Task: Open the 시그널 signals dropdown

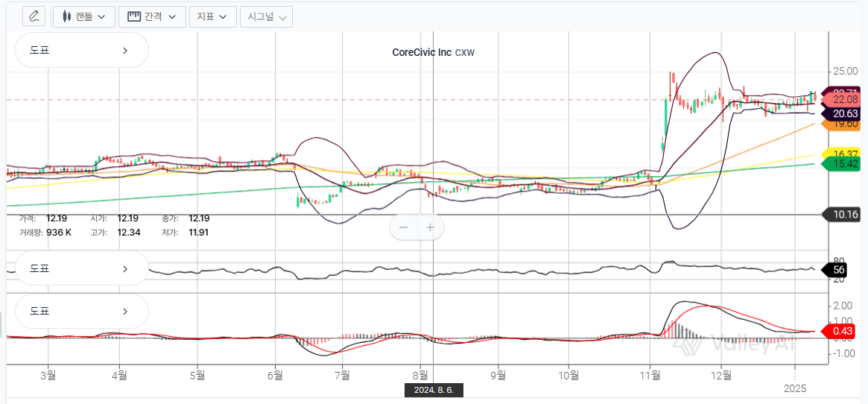Action: 266,16
